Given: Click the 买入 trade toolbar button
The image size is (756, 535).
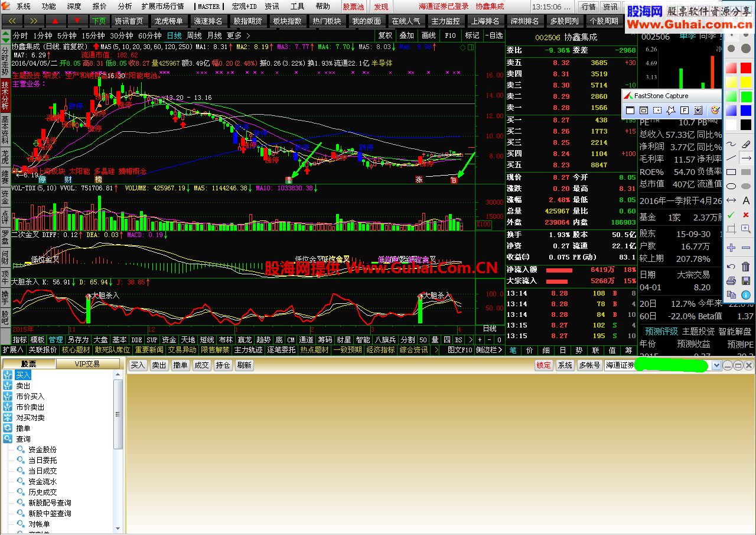Looking at the screenshot, I should pos(138,365).
